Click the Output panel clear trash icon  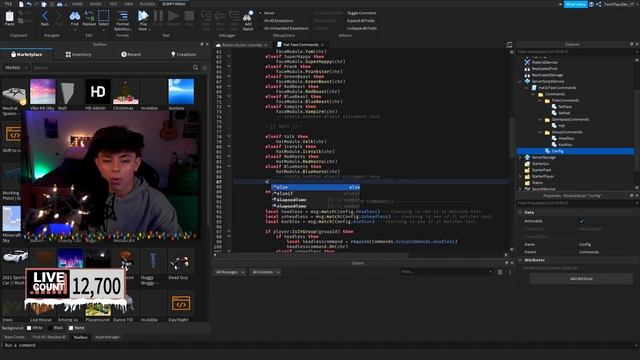500,272
